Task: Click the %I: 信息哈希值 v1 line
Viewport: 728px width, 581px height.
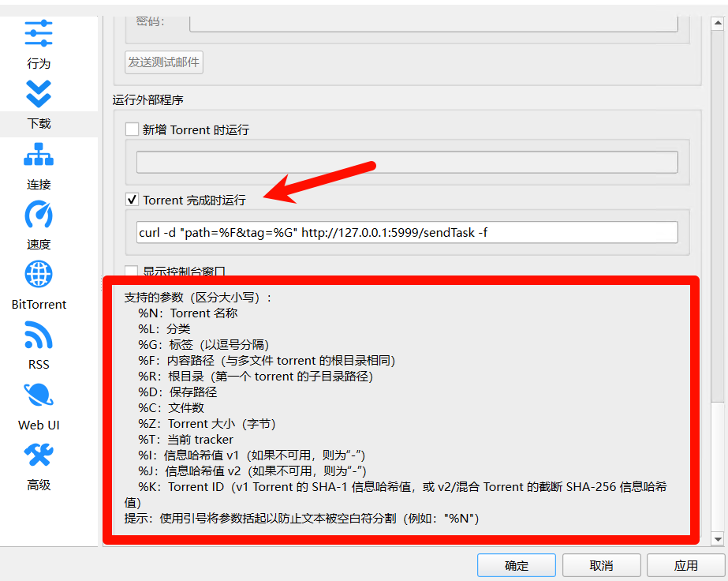Action: tap(252, 455)
